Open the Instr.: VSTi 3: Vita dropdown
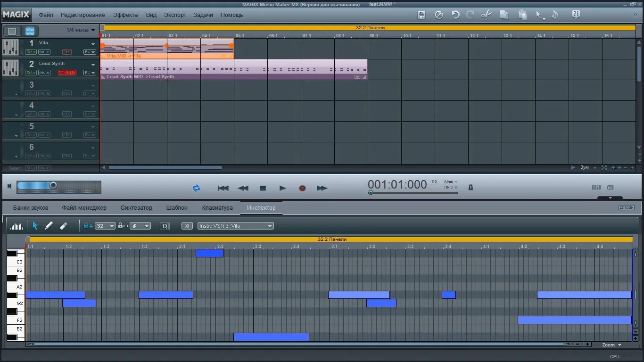Screen dimensions: 644x362 pyautogui.click(x=235, y=226)
